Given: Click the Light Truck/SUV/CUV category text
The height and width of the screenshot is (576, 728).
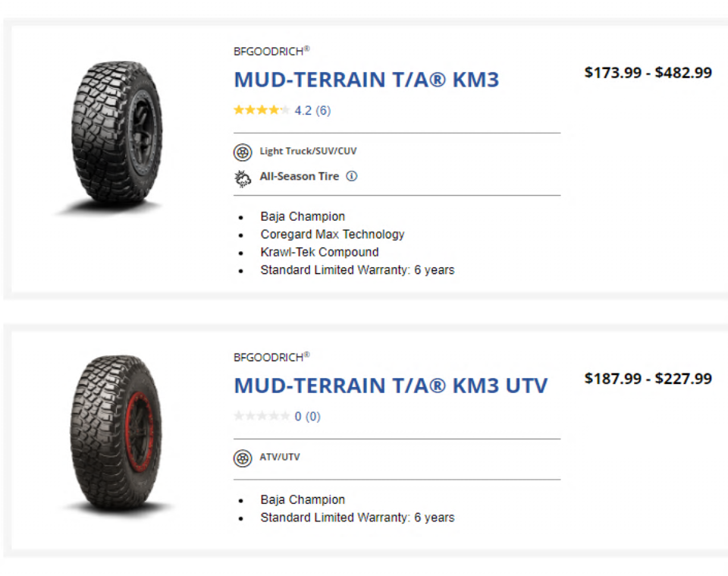Looking at the screenshot, I should [x=308, y=151].
